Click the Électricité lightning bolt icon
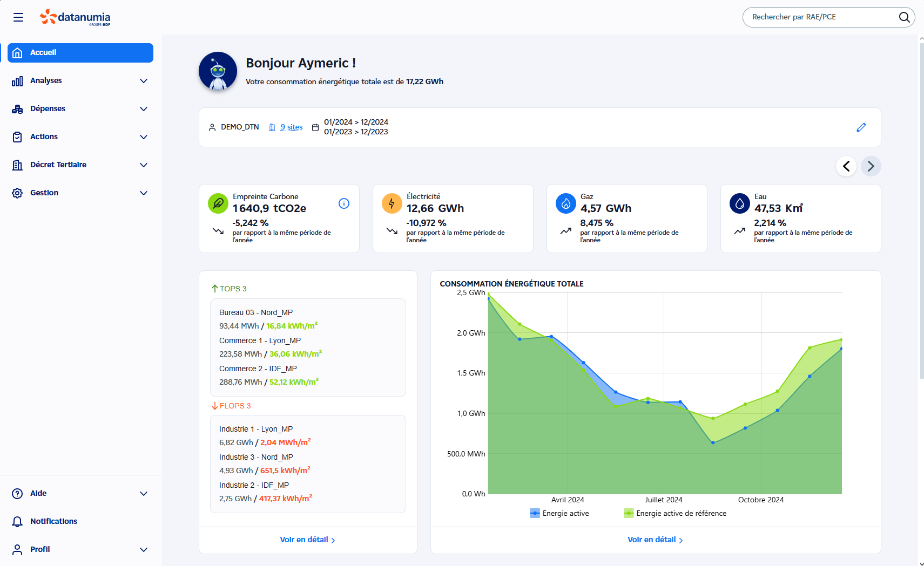 [x=392, y=203]
